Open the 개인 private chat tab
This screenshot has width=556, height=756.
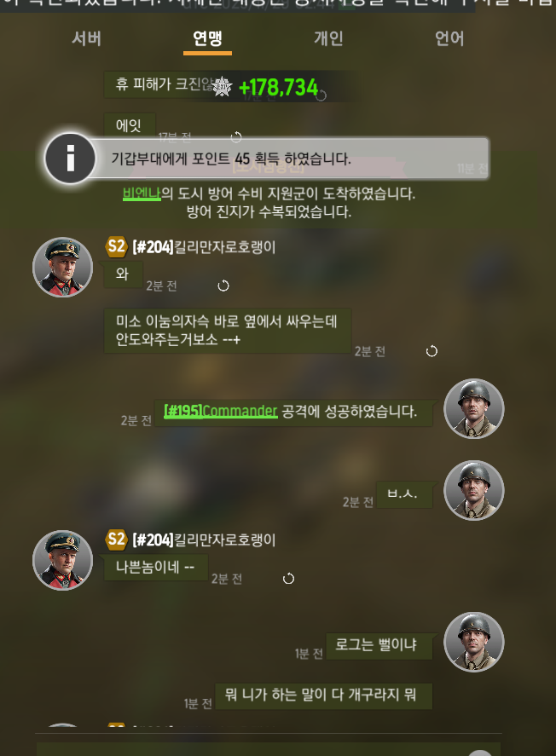(328, 38)
